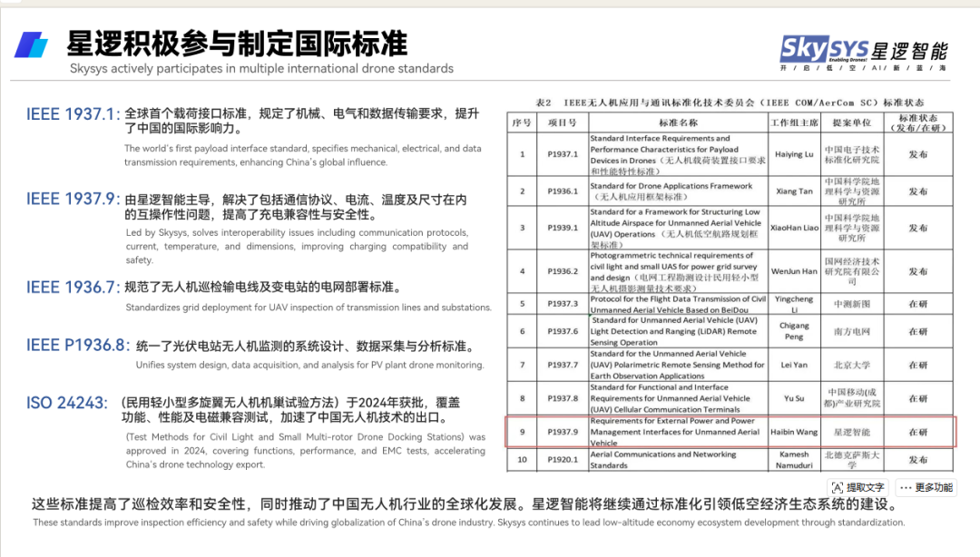Click the Polarimetric Remote Sensing Method standard name

click(678, 365)
